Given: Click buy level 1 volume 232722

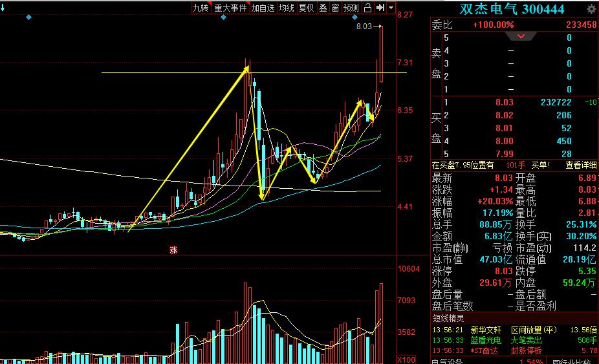Looking at the screenshot, I should click(556, 102).
